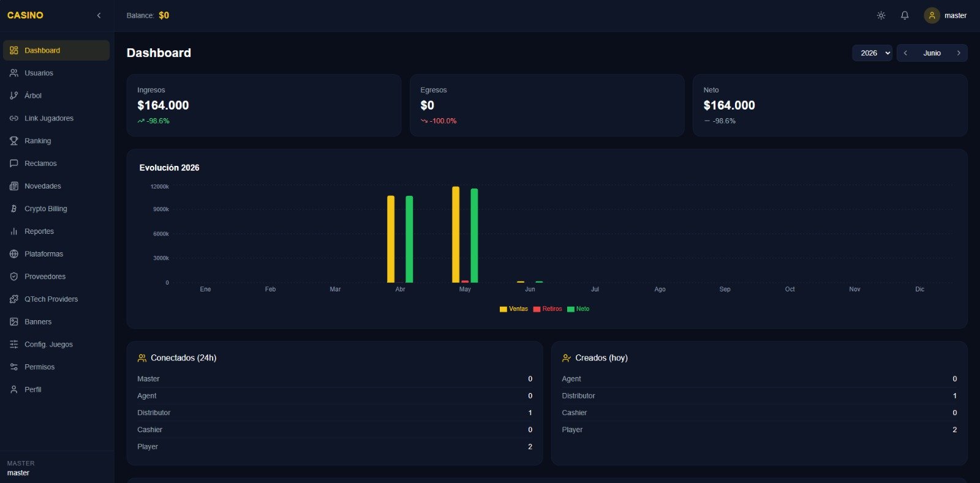Click the Reclamos message bubble icon

click(x=14, y=163)
